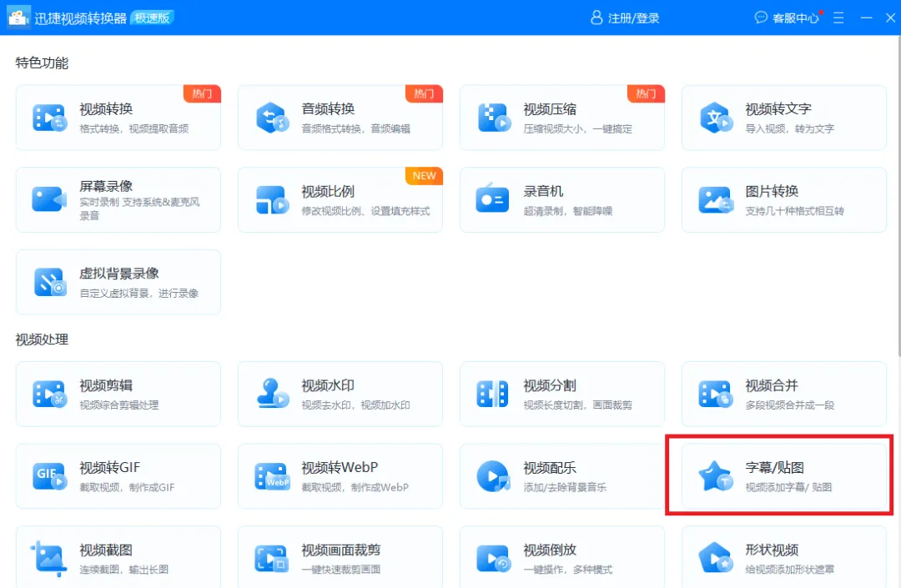Open the 视频压缩 card title
Screen dimensions: 901x588
click(550, 109)
